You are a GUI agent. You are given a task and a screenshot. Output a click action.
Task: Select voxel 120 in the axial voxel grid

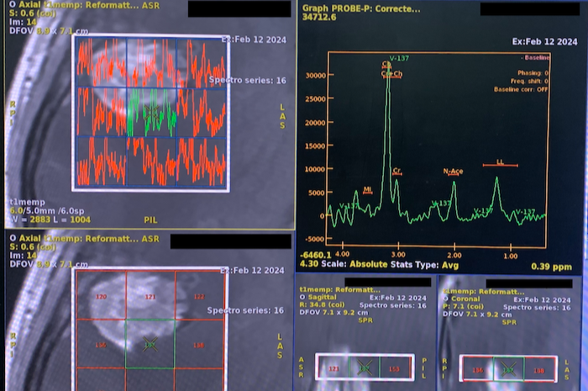point(102,295)
